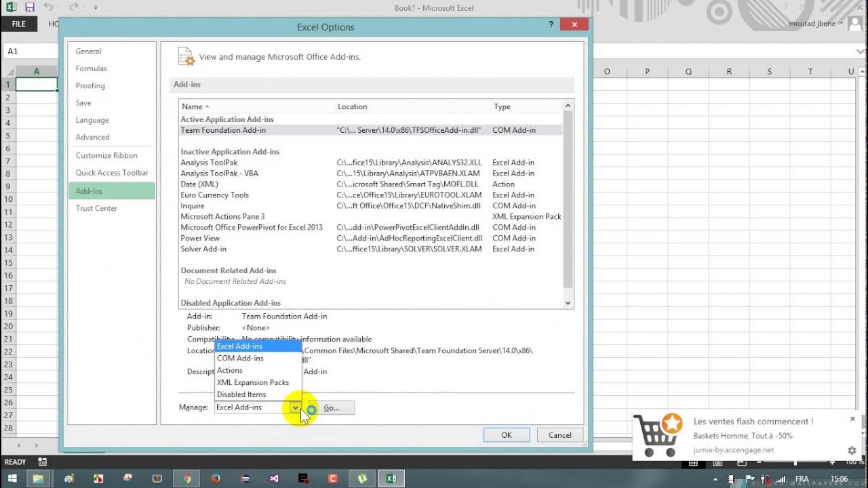The image size is (868, 488).
Task: Open the FILE tab
Action: click(19, 24)
